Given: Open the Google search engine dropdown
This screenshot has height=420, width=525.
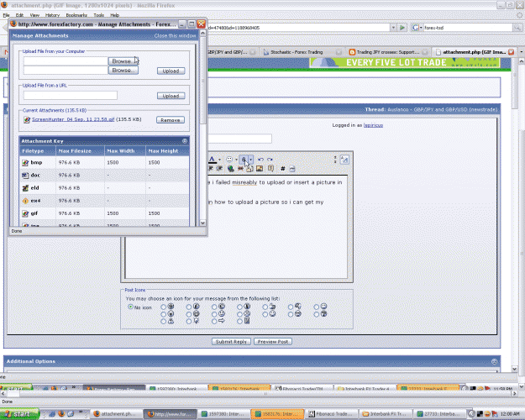Looking at the screenshot, I should (x=417, y=28).
